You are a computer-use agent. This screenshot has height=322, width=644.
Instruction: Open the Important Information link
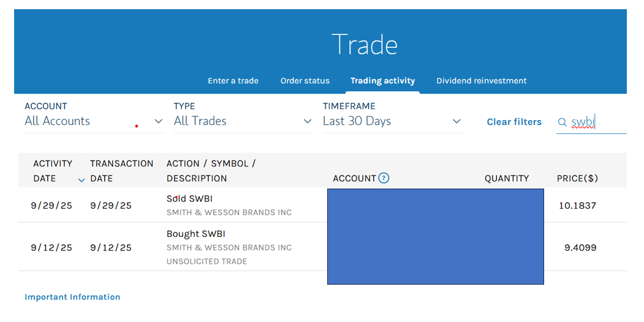pos(72,297)
